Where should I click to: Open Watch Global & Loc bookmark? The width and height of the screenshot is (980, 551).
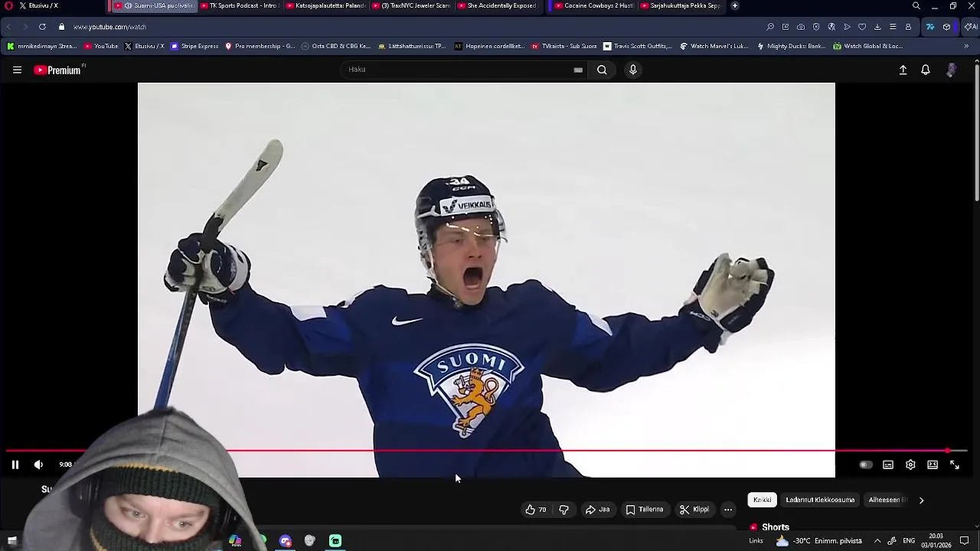867,46
